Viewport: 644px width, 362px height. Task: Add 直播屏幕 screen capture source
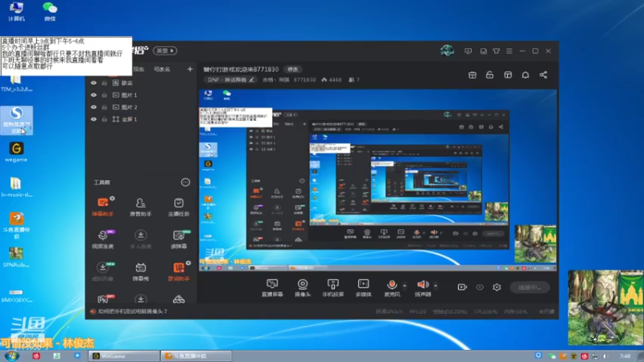pos(272,287)
